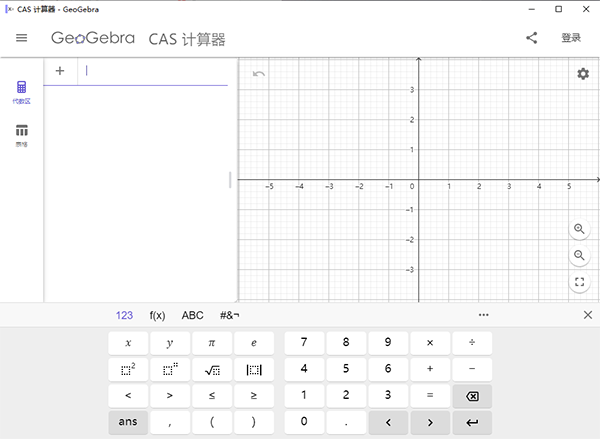Click the algebra input field
The width and height of the screenshot is (600, 439).
pyautogui.click(x=155, y=71)
